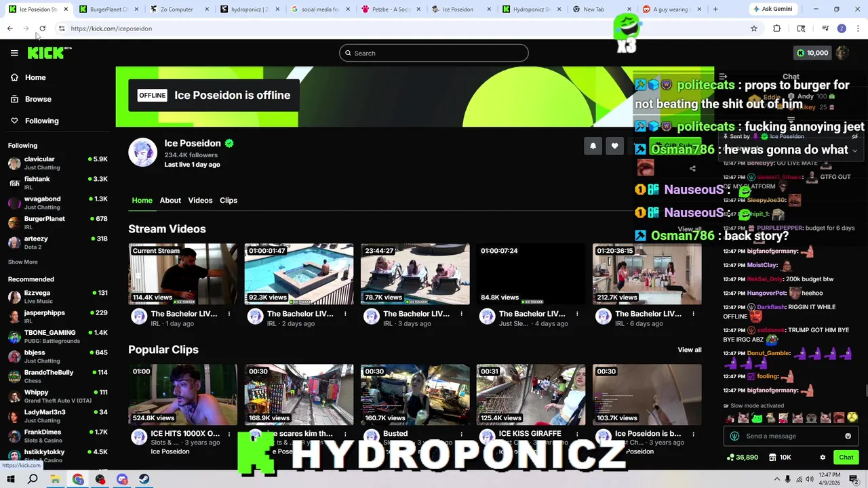Switch to the Clips tab
Image resolution: width=868 pixels, height=488 pixels.
point(229,200)
